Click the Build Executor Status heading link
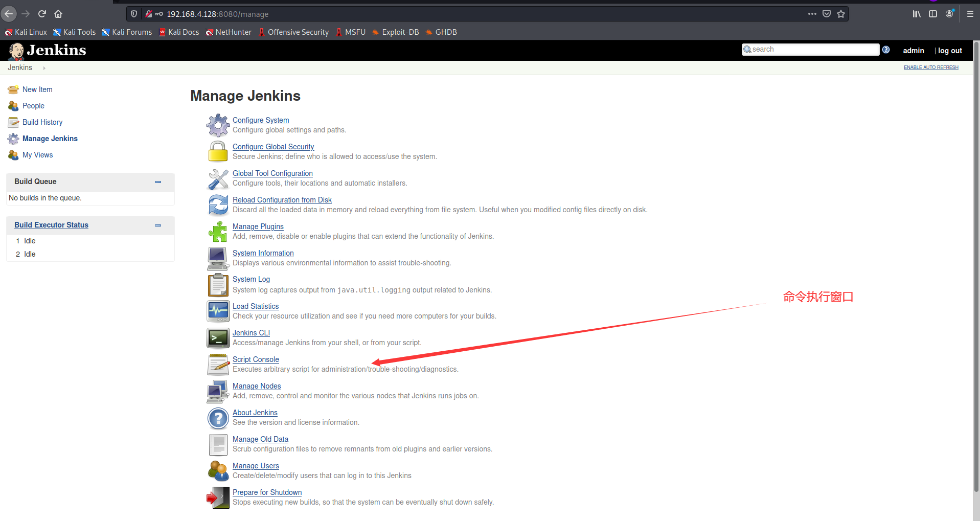 pyautogui.click(x=51, y=225)
